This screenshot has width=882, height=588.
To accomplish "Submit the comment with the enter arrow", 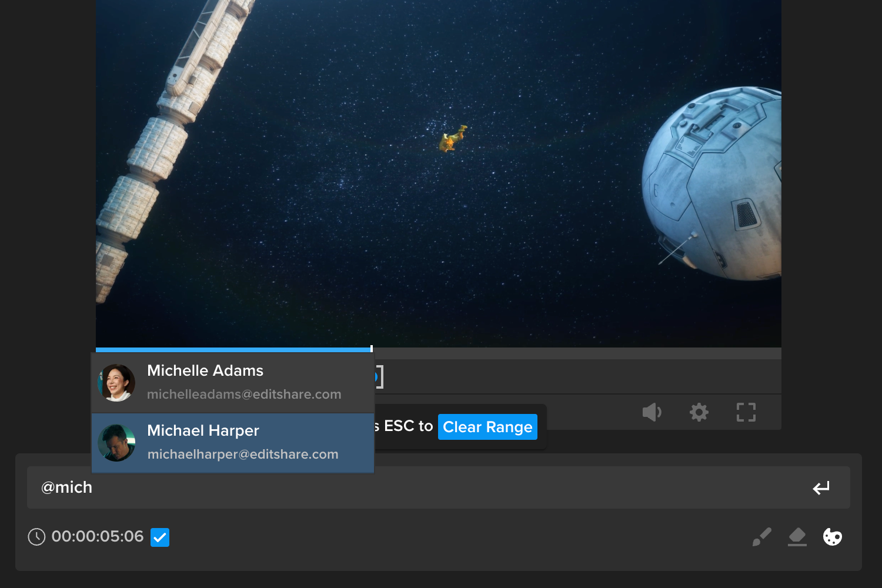I will tap(821, 487).
